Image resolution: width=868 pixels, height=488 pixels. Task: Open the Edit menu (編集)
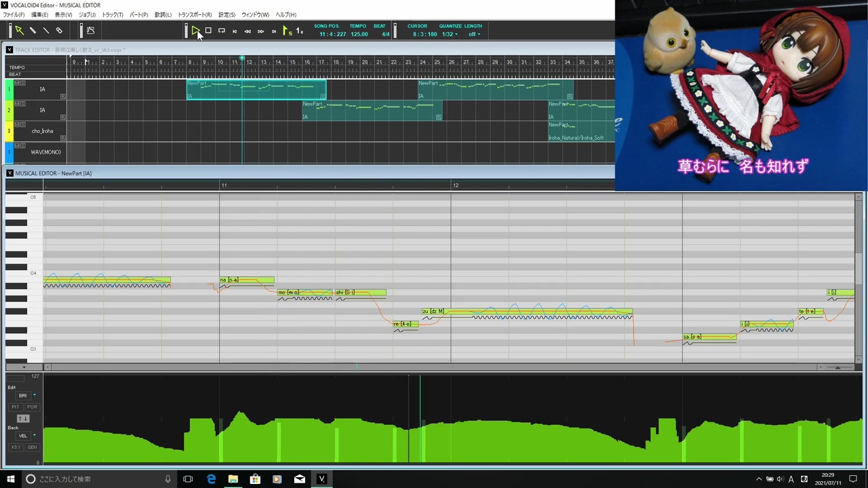pos(40,15)
